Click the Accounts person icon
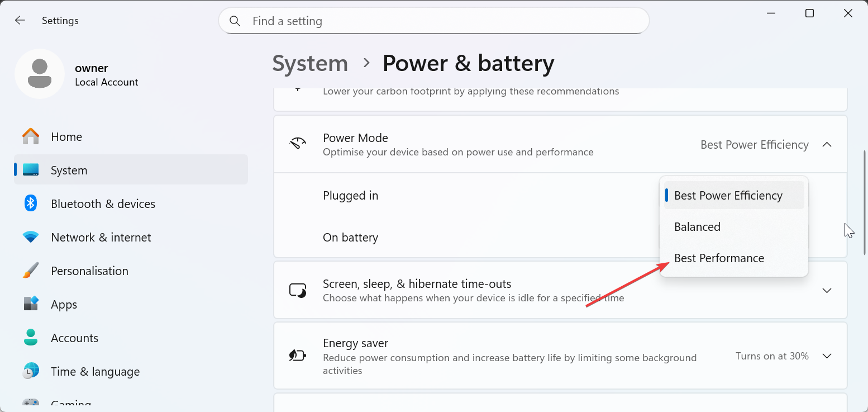 tap(31, 338)
